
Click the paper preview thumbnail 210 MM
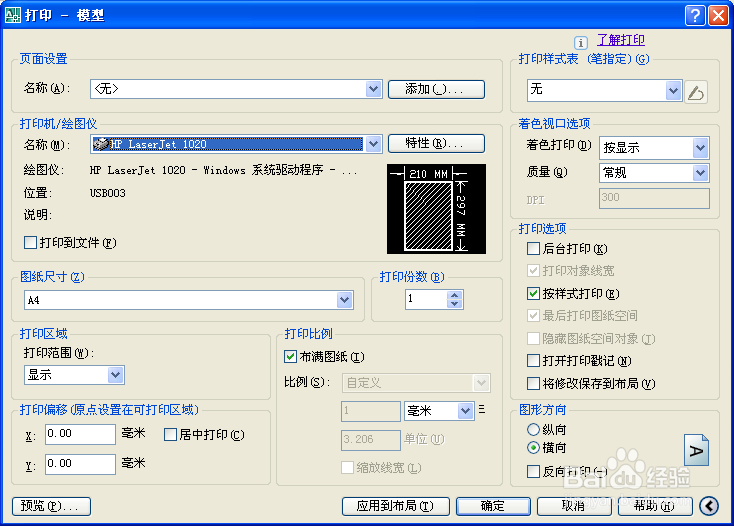[x=436, y=209]
